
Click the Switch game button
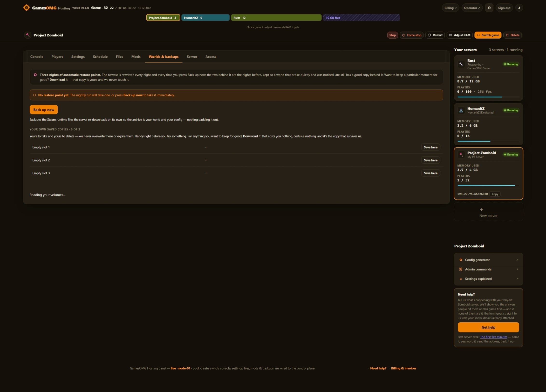488,35
